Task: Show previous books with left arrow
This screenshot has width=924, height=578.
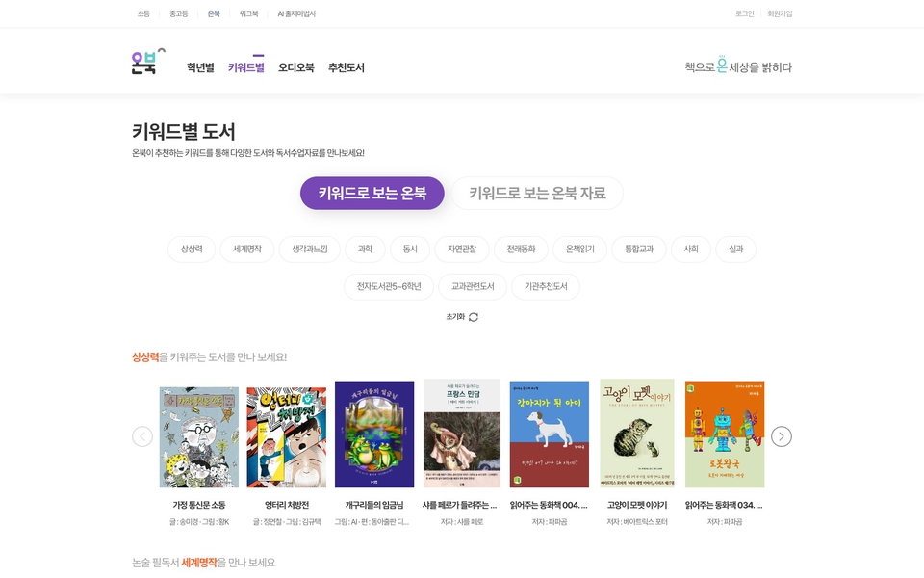Action: coord(142,436)
